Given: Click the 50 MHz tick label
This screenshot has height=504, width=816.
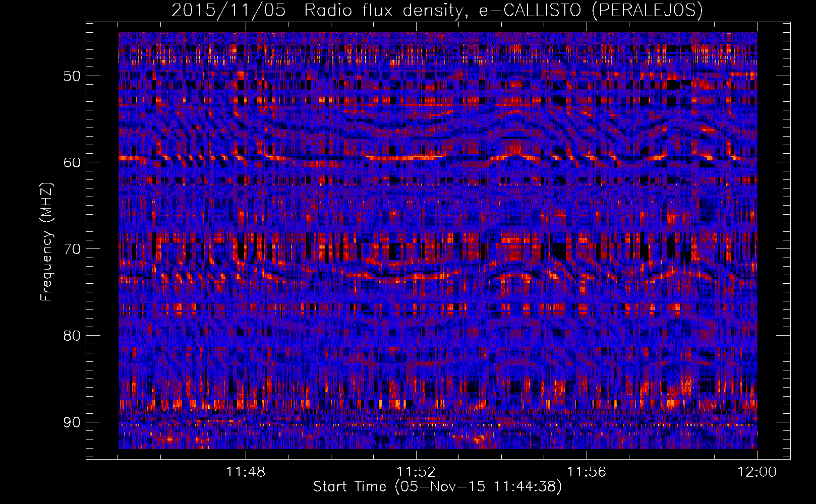Looking at the screenshot, I should [x=72, y=76].
